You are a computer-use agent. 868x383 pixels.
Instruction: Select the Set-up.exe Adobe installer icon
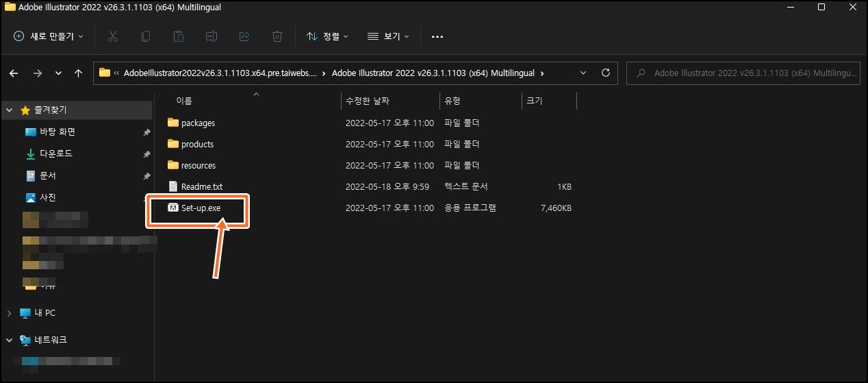[x=173, y=208]
